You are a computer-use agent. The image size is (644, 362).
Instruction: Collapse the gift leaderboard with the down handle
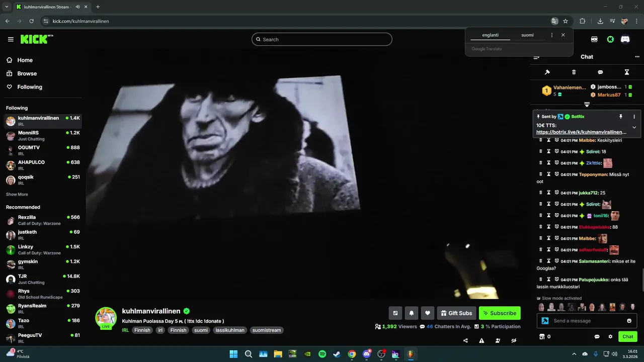point(587,105)
